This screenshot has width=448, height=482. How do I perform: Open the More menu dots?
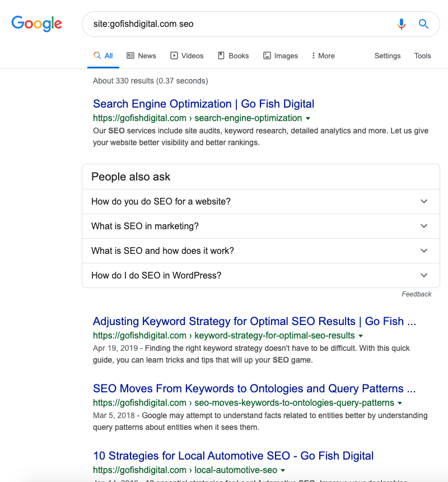(x=314, y=55)
